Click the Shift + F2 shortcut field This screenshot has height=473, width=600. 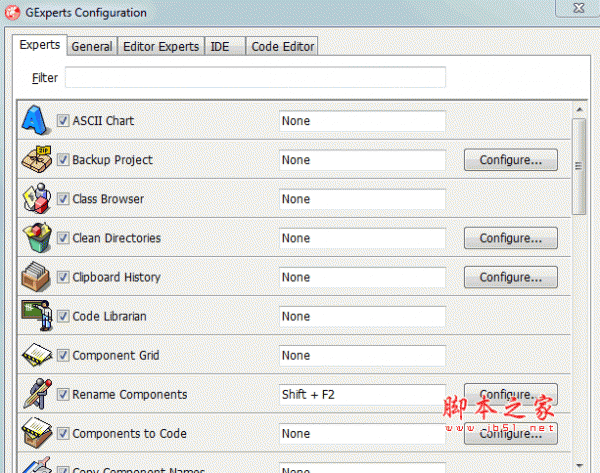click(362, 395)
